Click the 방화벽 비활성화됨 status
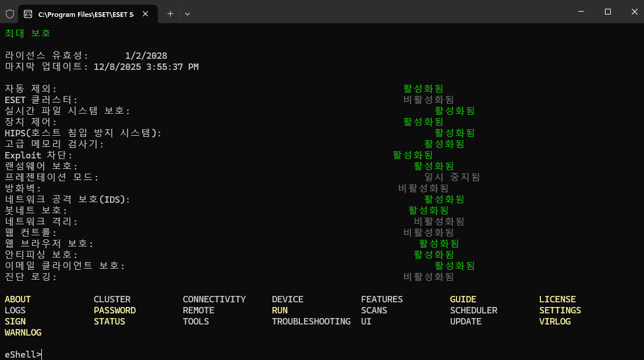Viewport: 644px width, 360px height. [423, 188]
